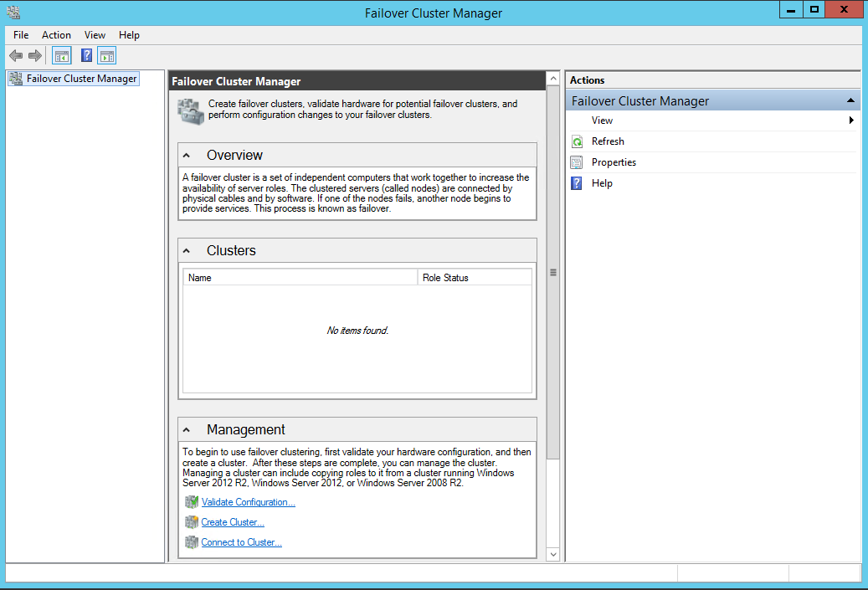This screenshot has width=868, height=590.
Task: Close the Failover Cluster Manager window
Action: 845,10
